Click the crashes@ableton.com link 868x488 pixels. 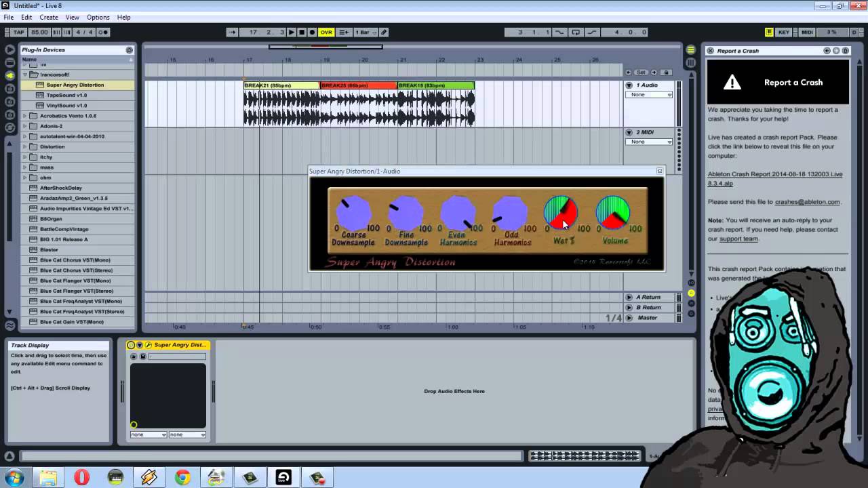807,202
